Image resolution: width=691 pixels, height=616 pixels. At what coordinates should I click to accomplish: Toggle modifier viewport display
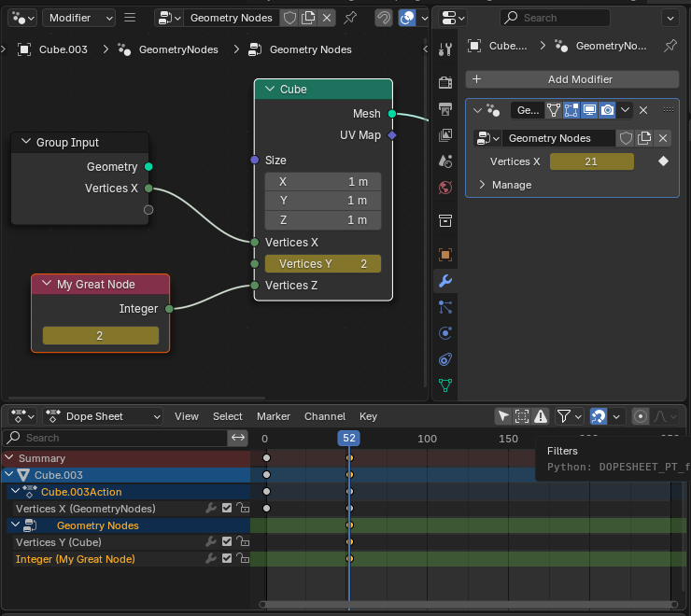(x=589, y=110)
